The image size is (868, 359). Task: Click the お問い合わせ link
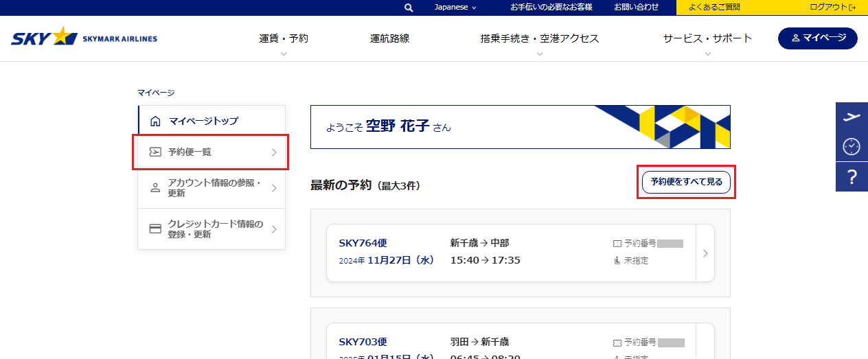click(636, 8)
